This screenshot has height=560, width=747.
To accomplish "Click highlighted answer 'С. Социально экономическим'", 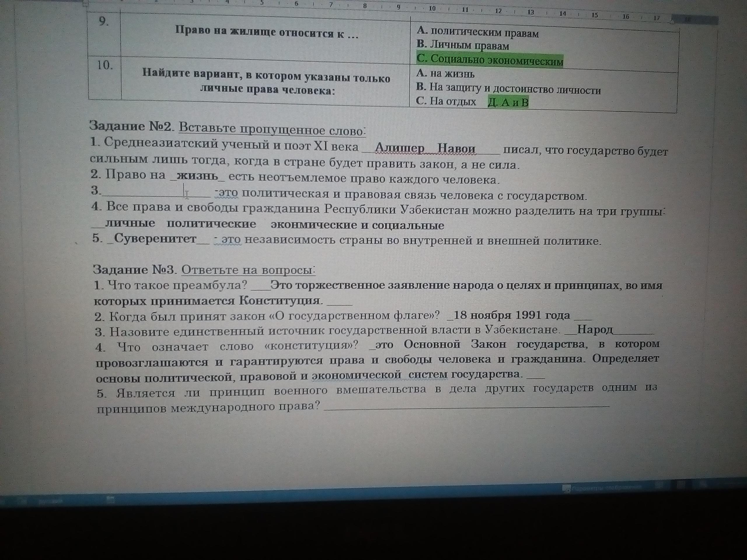I will tap(490, 60).
